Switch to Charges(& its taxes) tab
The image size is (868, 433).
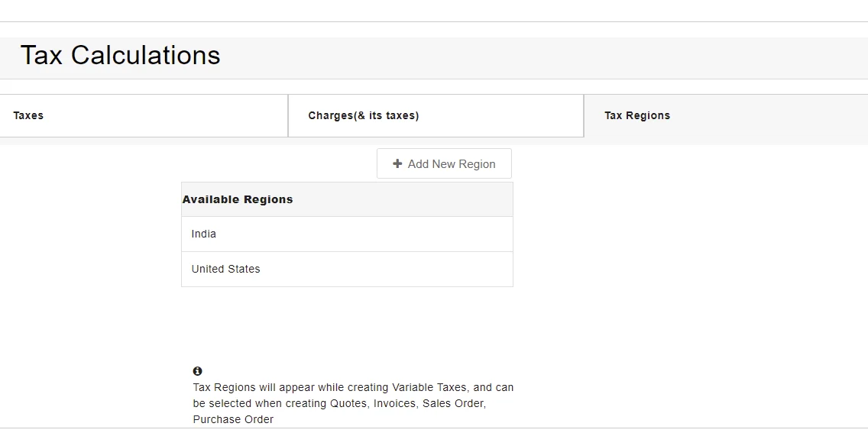pos(436,116)
